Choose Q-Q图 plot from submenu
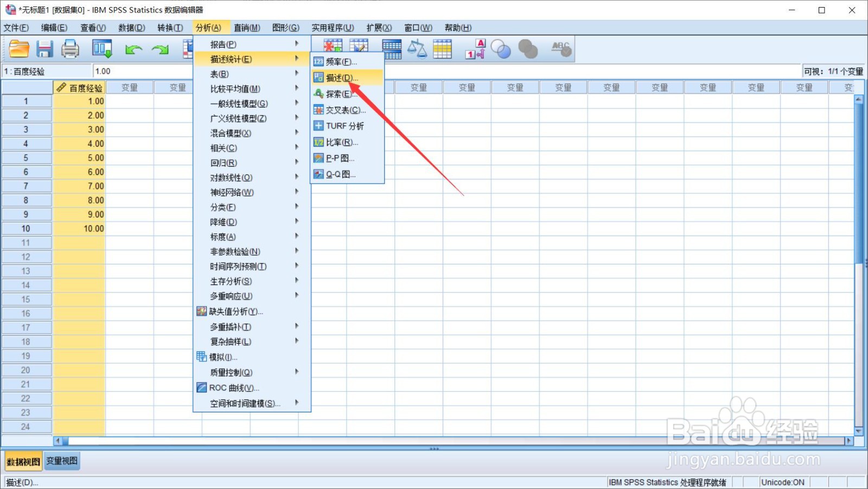This screenshot has height=489, width=868. [x=347, y=174]
